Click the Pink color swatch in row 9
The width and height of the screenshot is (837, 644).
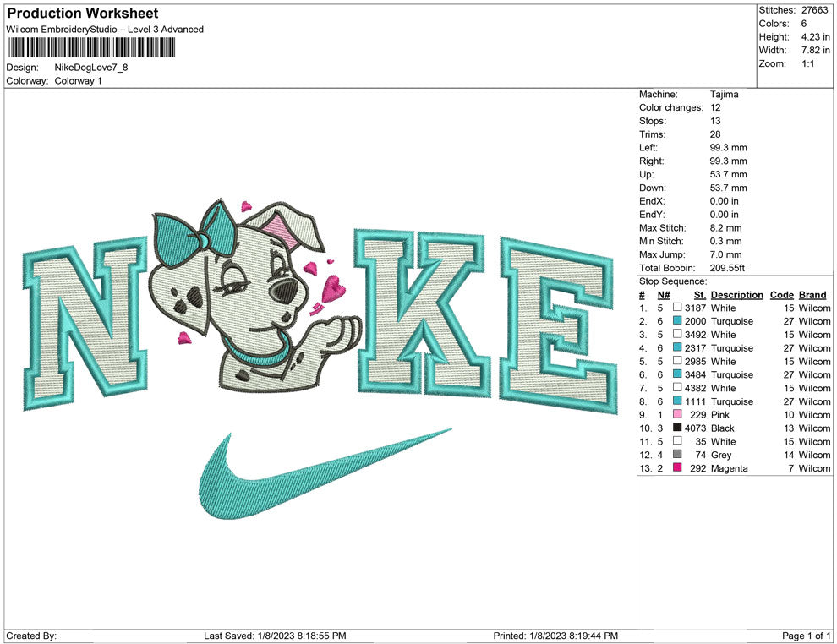[677, 414]
